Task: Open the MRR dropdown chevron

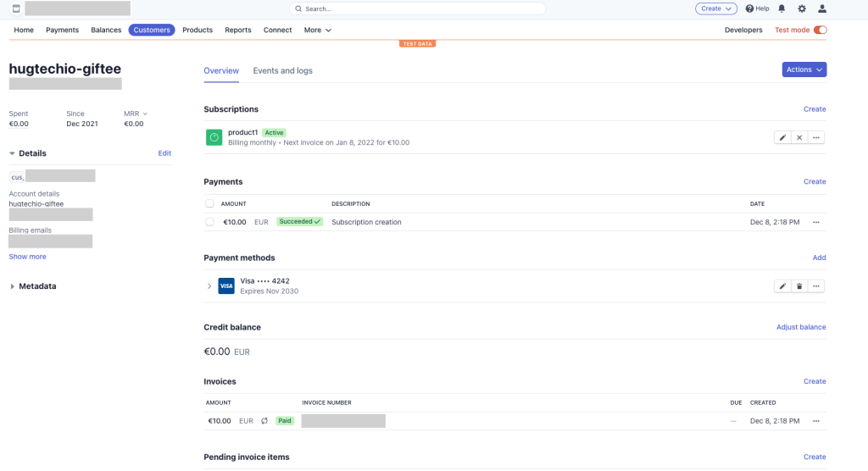Action: click(x=145, y=114)
